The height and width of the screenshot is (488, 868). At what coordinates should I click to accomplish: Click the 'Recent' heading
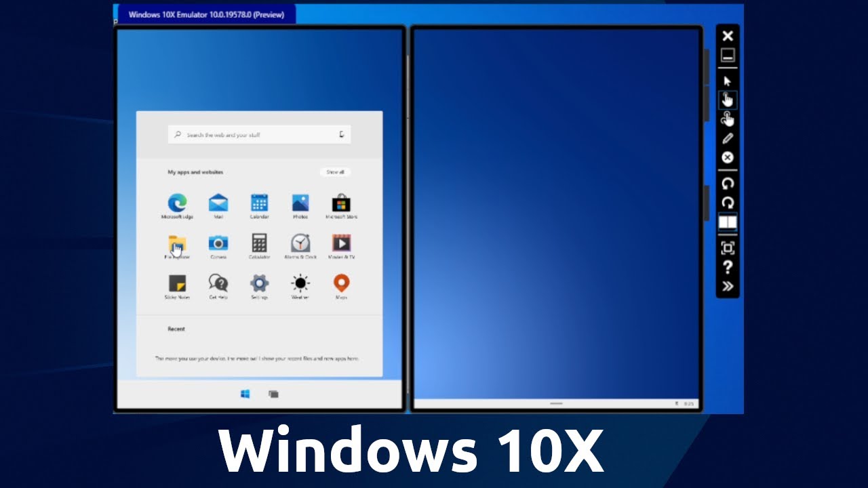[x=176, y=329]
